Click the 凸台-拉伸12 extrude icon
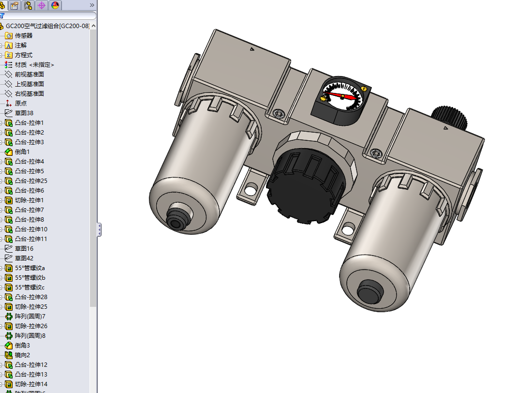Viewport: 532px width, 393px height. [x=9, y=365]
